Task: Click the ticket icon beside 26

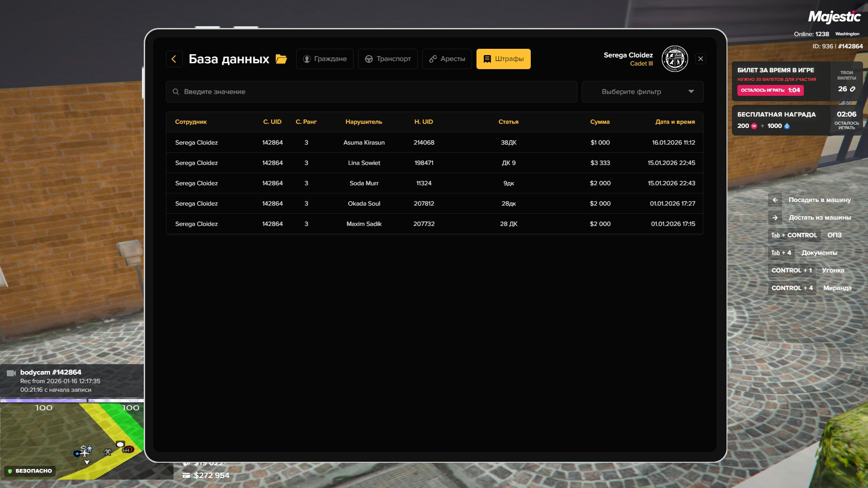Action: pos(853,89)
